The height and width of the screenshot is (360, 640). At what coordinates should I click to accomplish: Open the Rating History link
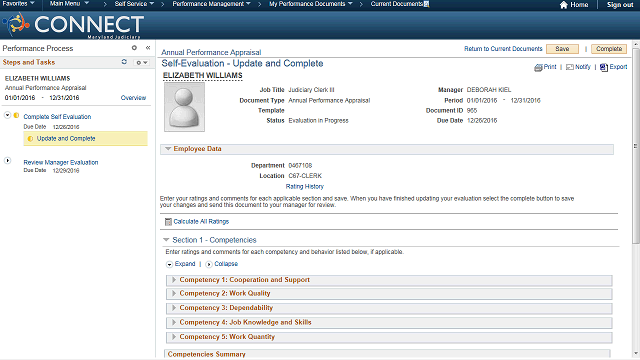[x=304, y=187]
